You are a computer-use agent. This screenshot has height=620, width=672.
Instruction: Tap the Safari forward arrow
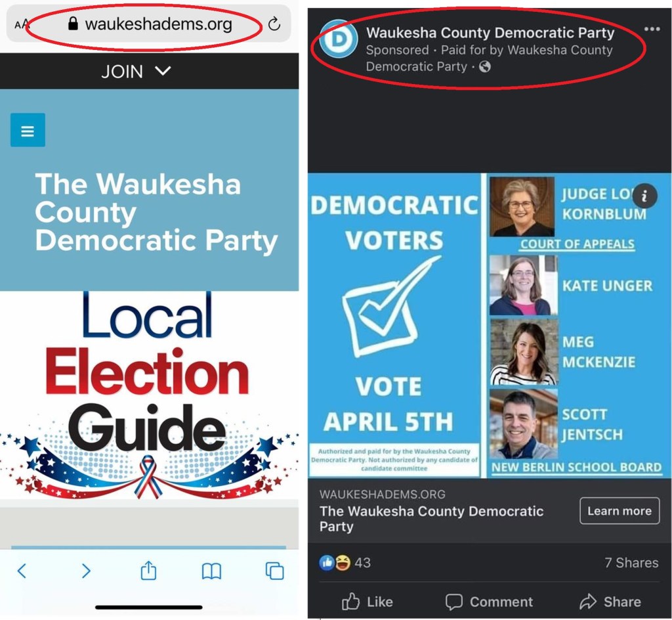click(86, 571)
